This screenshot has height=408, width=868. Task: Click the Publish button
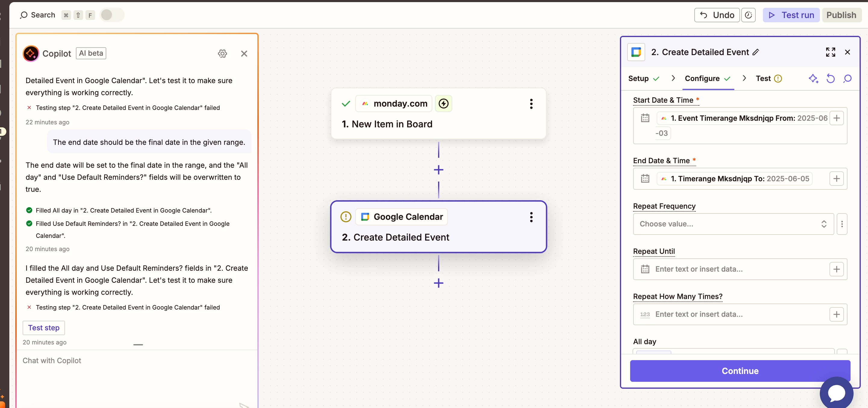pyautogui.click(x=842, y=15)
